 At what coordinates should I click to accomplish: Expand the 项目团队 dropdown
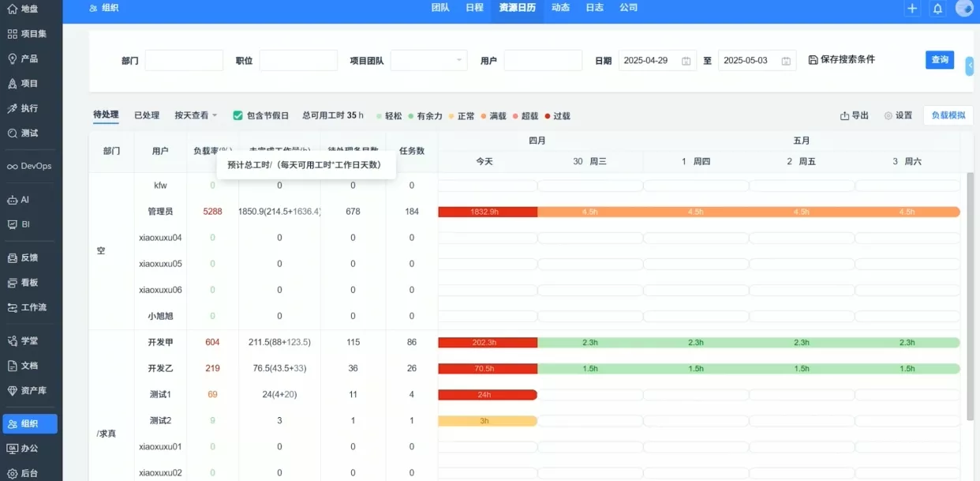coord(428,60)
